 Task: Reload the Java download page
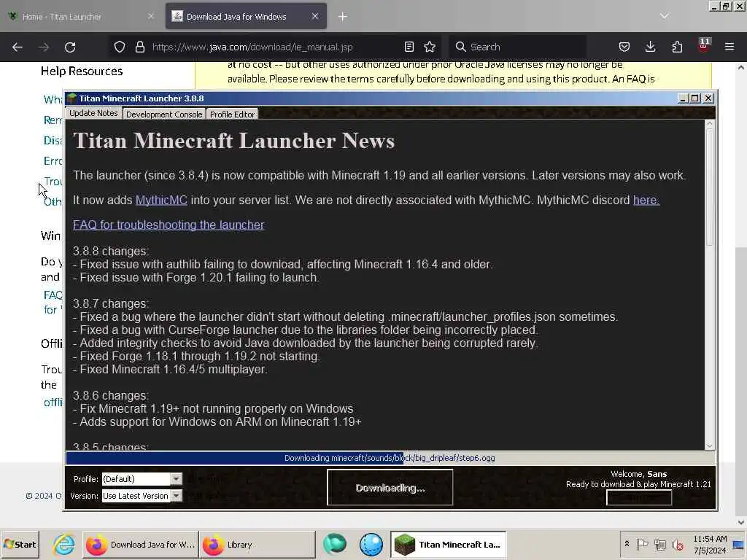coord(70,47)
